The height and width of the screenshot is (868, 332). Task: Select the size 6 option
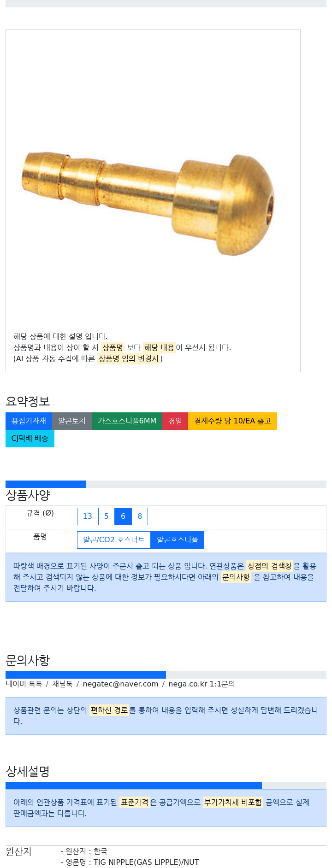coord(123,516)
